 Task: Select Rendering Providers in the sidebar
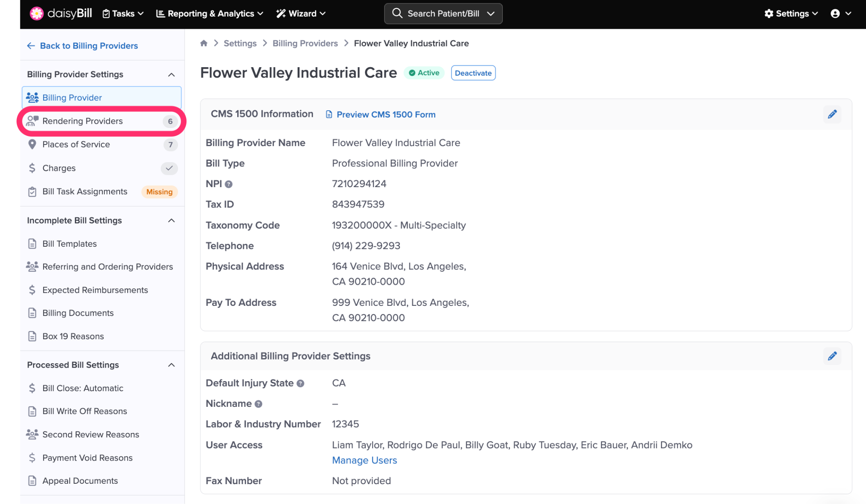82,121
